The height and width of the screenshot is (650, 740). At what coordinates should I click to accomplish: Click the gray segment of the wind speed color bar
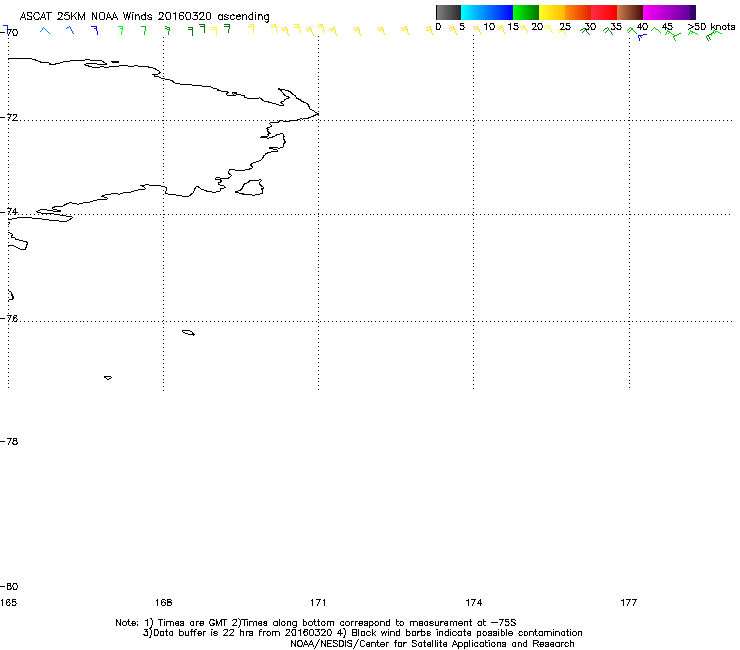coord(448,12)
